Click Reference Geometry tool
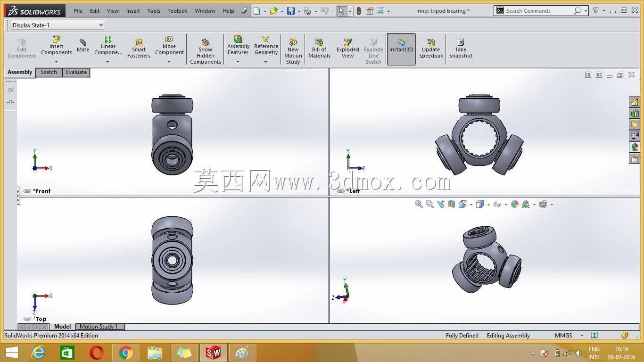 [266, 46]
